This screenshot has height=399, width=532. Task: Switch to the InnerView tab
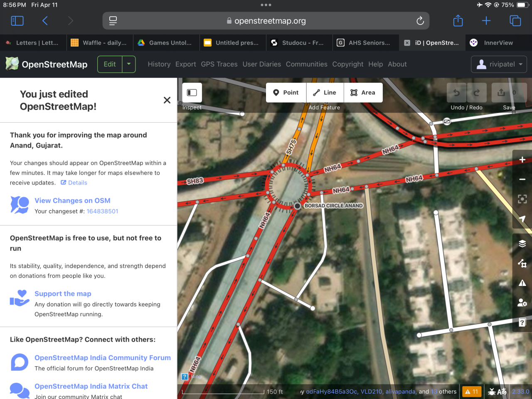click(499, 43)
